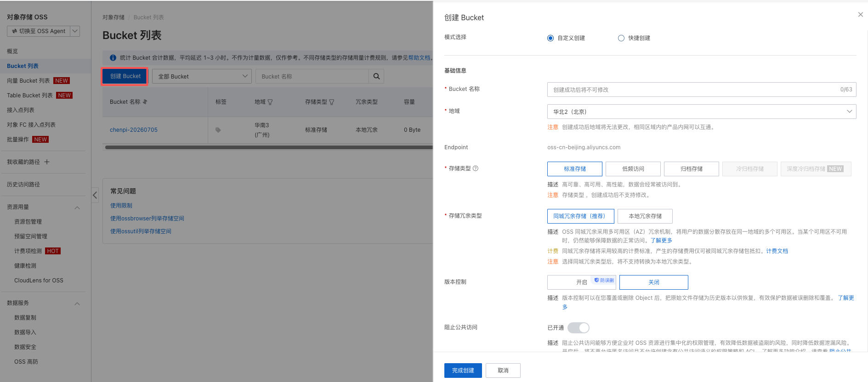The height and width of the screenshot is (382, 868).
Task: Select custom creation mode radio
Action: pos(550,38)
